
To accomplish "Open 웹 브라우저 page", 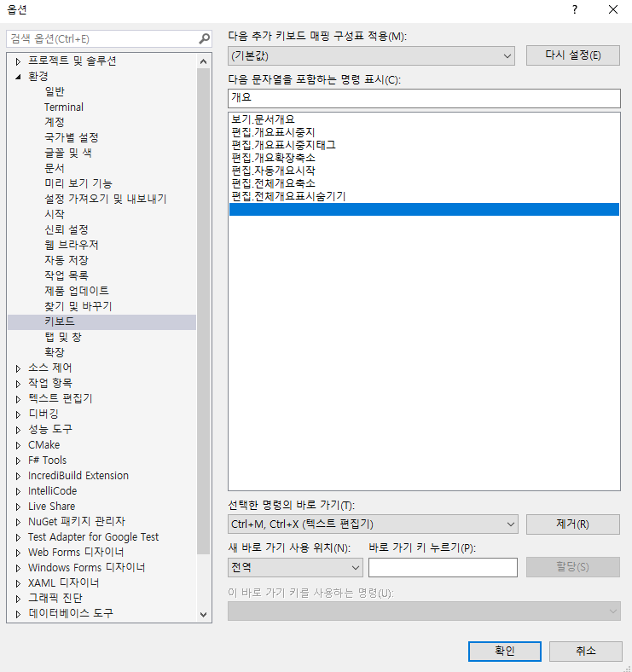I will tap(71, 245).
